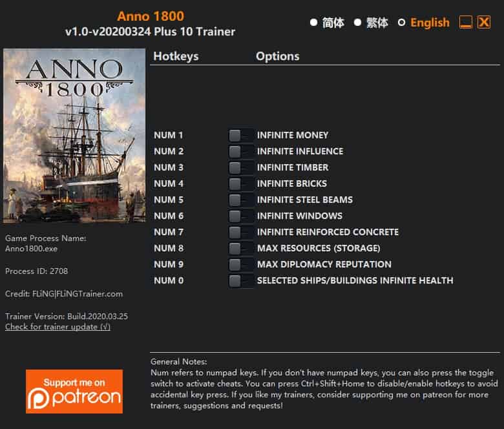The height and width of the screenshot is (429, 504).
Task: Select the Traditional Chinese radio button
Action: pyautogui.click(x=357, y=23)
